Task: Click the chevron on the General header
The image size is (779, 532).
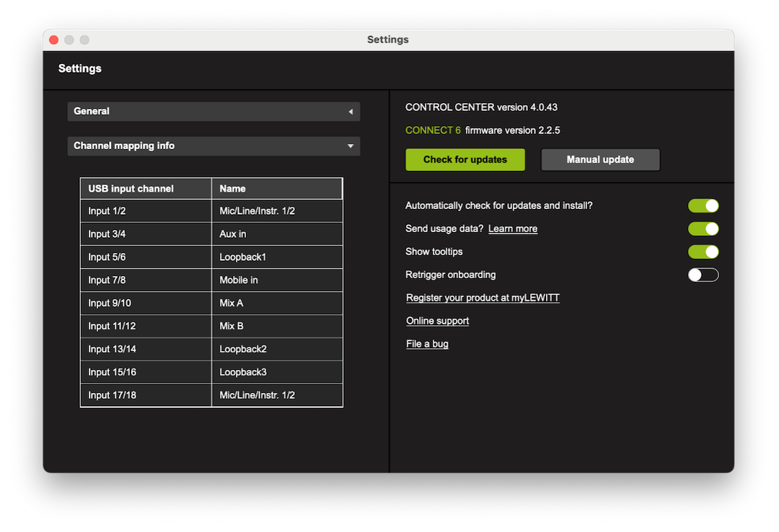Action: pos(351,111)
